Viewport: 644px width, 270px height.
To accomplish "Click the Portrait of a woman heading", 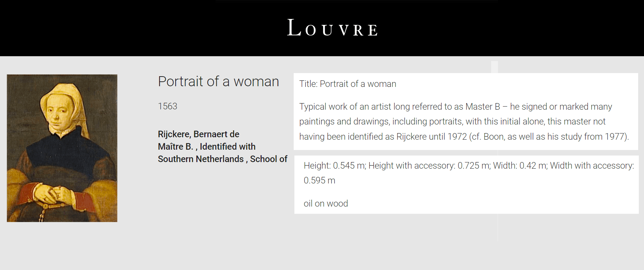I will (x=218, y=82).
